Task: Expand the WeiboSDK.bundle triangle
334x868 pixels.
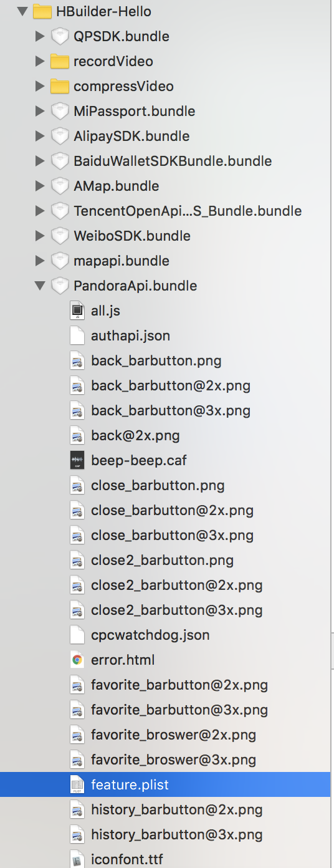Action: (40, 236)
